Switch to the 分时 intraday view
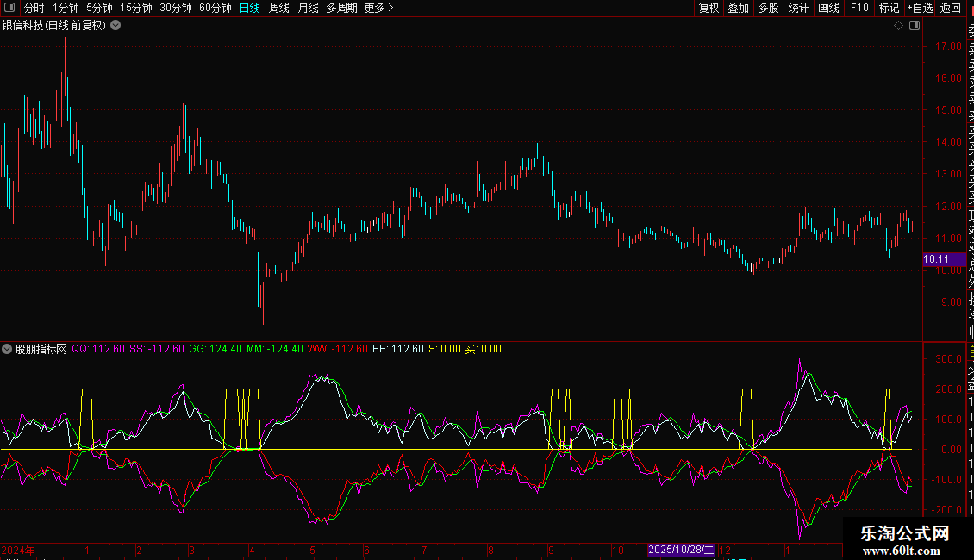The width and height of the screenshot is (974, 560). [x=34, y=8]
